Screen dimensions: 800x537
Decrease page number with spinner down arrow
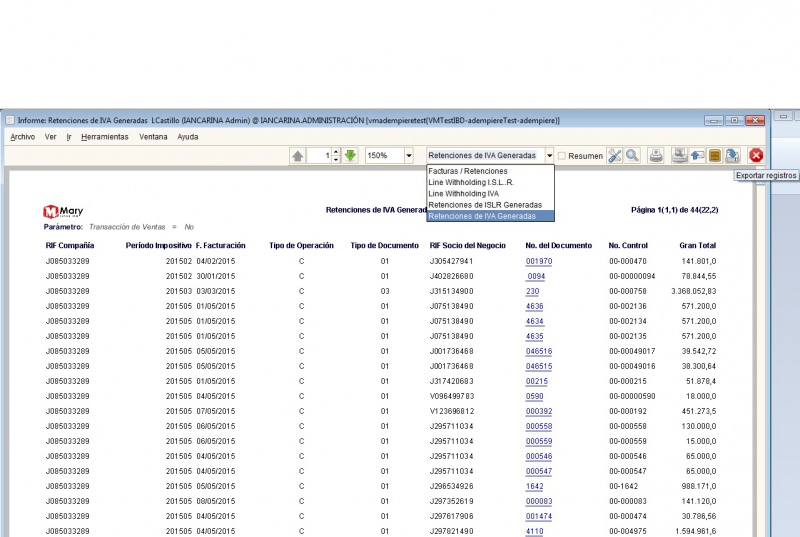pos(336,159)
